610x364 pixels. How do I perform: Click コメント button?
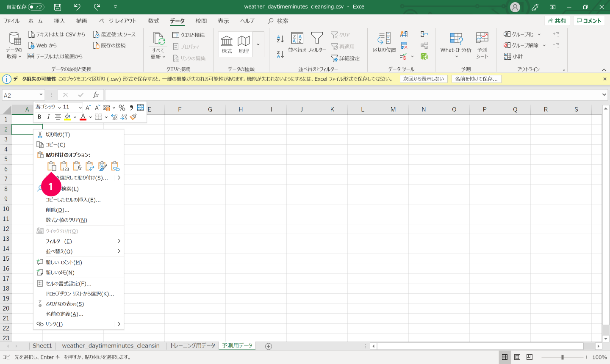pos(589,21)
